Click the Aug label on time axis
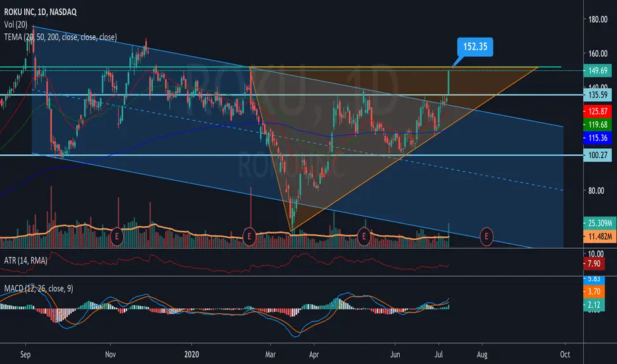The height and width of the screenshot is (364, 617). point(482,355)
